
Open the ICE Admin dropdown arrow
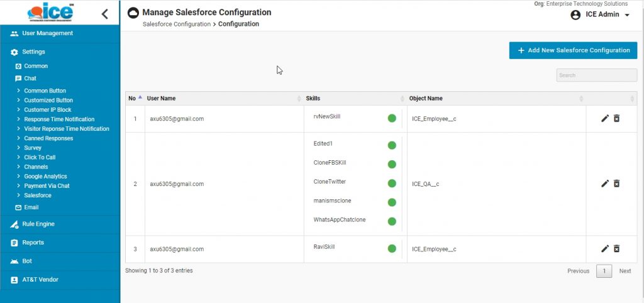point(627,15)
